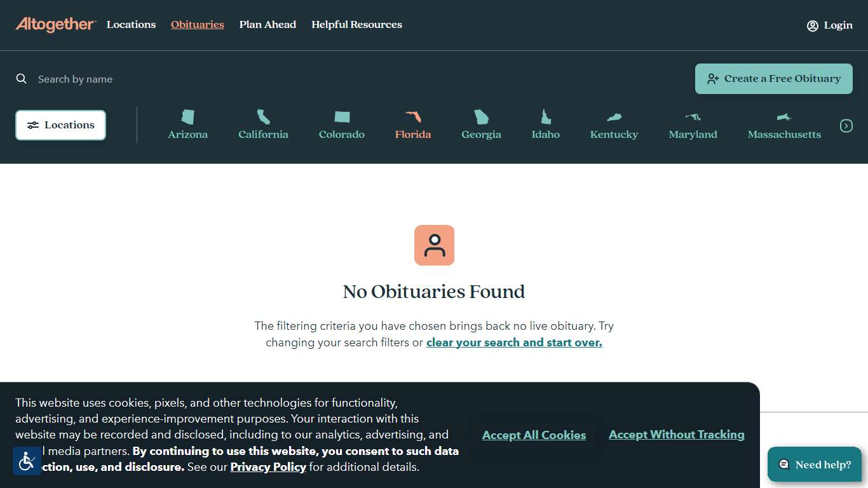This screenshot has width=868, height=488.
Task: Expand more states with the right chevron
Action: pyautogui.click(x=846, y=125)
